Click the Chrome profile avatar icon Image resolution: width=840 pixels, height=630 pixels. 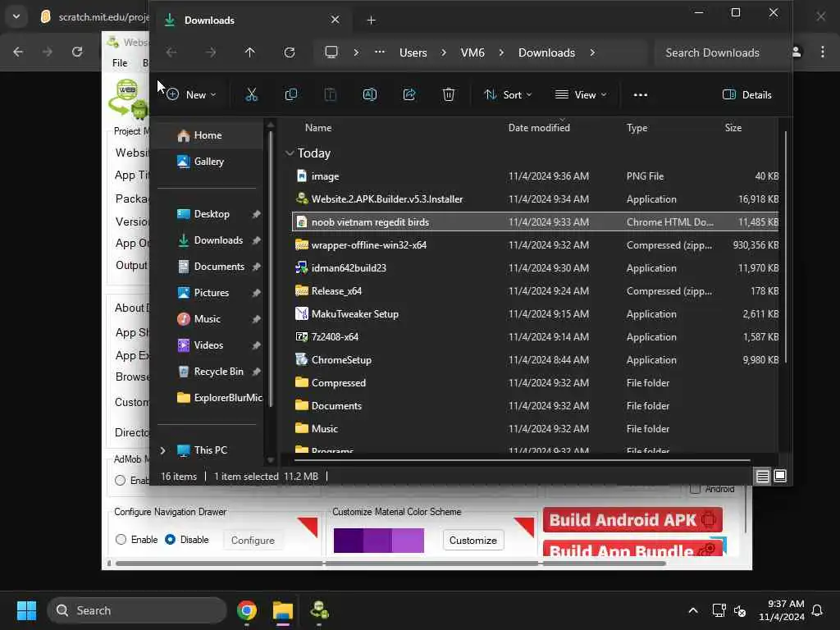797,52
